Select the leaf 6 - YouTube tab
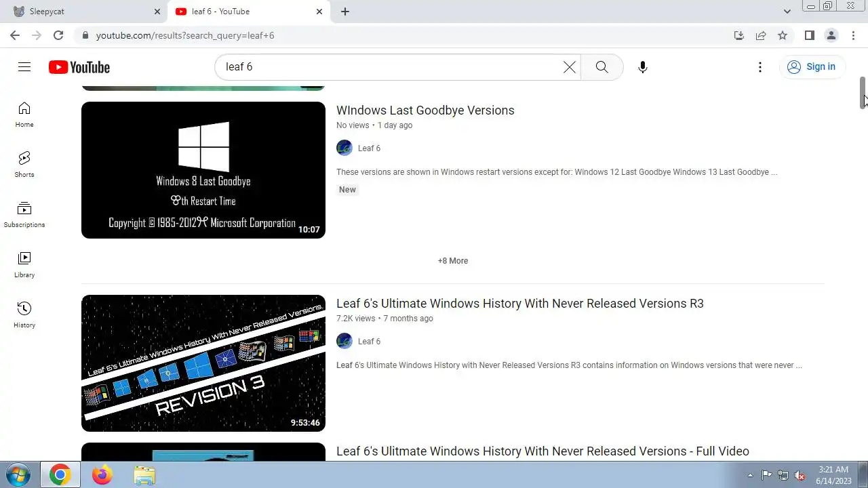Image resolution: width=868 pixels, height=488 pixels. point(249,12)
